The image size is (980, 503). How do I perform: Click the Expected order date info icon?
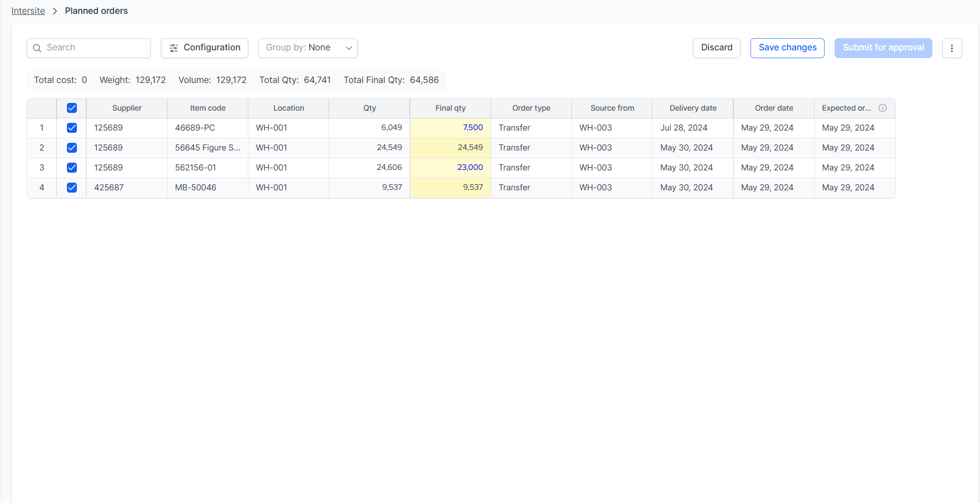883,108
